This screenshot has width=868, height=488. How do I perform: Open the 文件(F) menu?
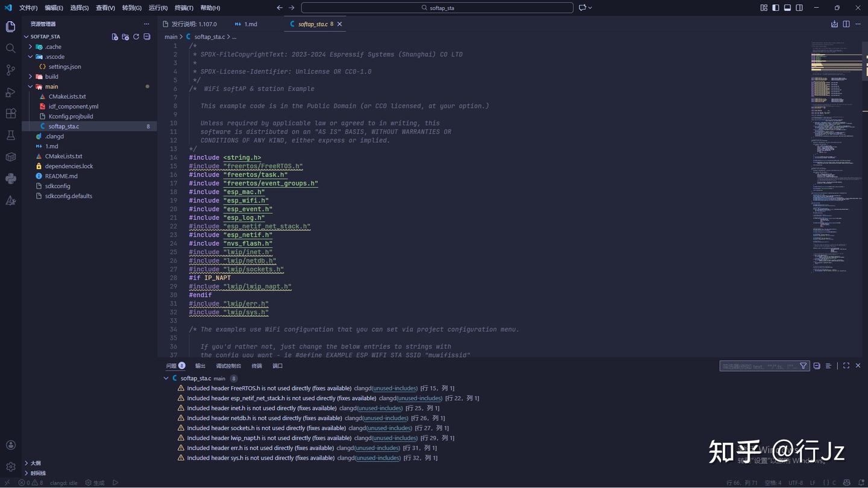(x=28, y=8)
